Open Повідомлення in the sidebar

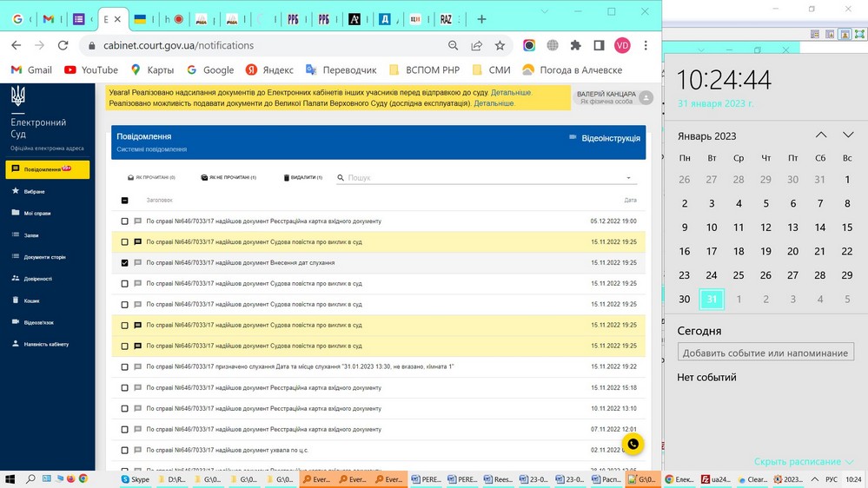(48, 169)
